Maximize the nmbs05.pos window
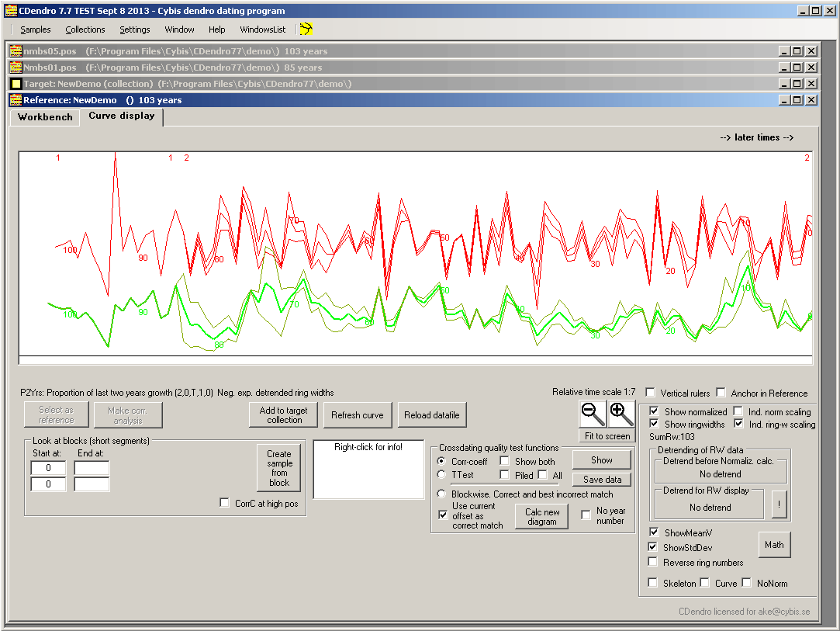This screenshot has height=631, width=840. [x=797, y=51]
